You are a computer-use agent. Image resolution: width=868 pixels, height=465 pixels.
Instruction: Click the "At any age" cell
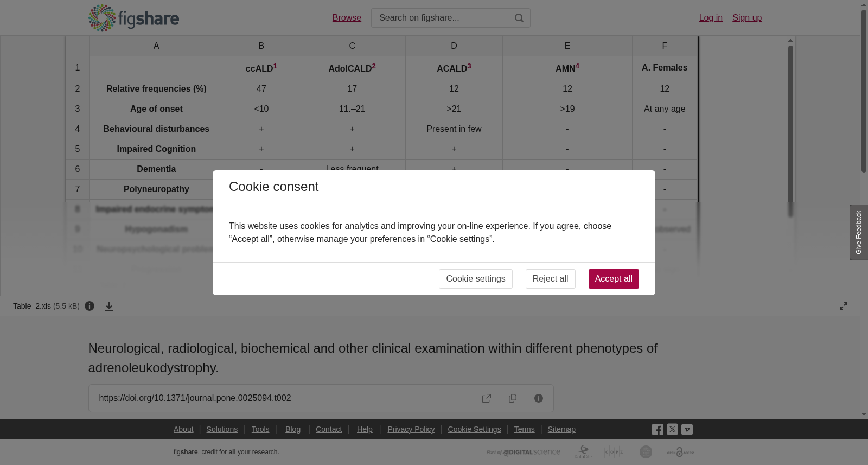coord(665,109)
